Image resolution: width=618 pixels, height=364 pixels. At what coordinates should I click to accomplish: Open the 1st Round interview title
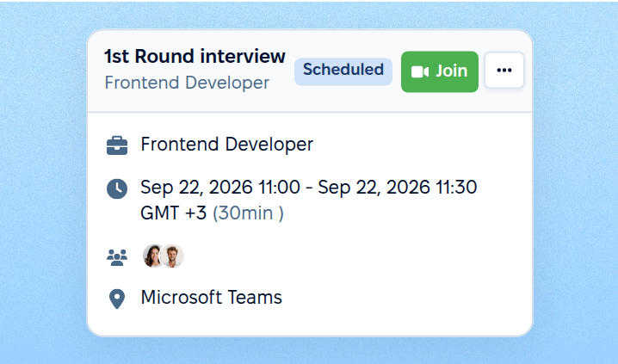point(195,56)
